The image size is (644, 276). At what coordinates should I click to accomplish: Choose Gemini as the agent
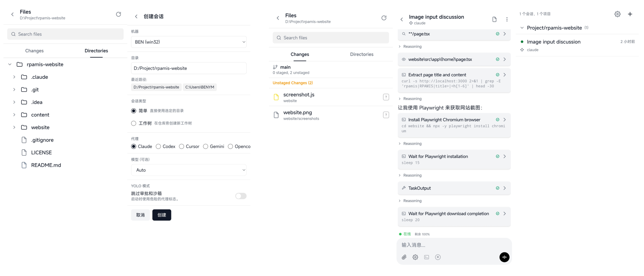[x=206, y=147]
